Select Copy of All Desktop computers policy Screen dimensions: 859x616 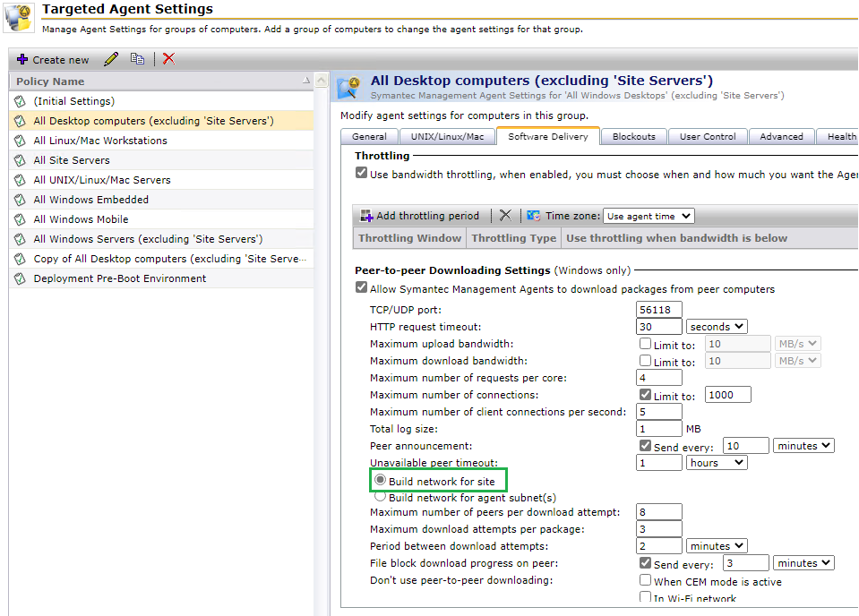tap(161, 259)
